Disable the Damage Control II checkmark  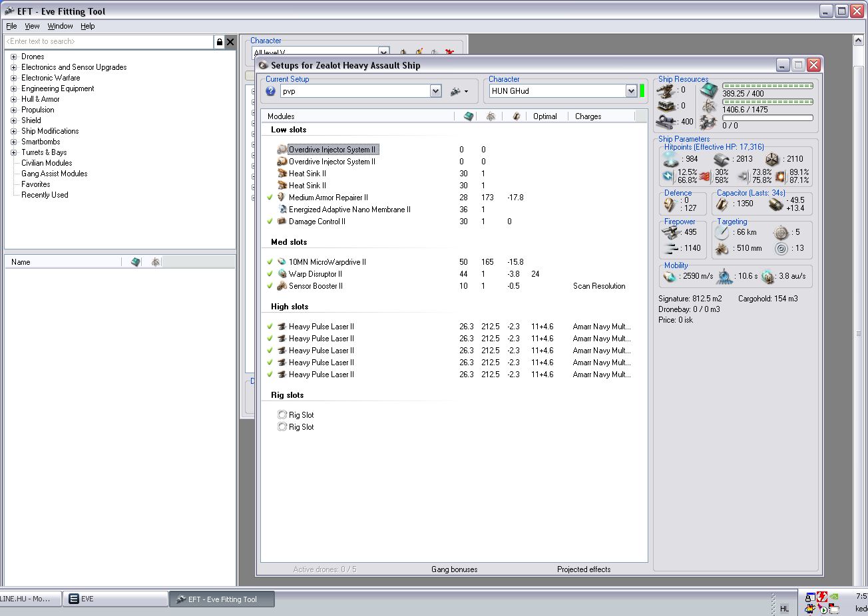point(270,222)
